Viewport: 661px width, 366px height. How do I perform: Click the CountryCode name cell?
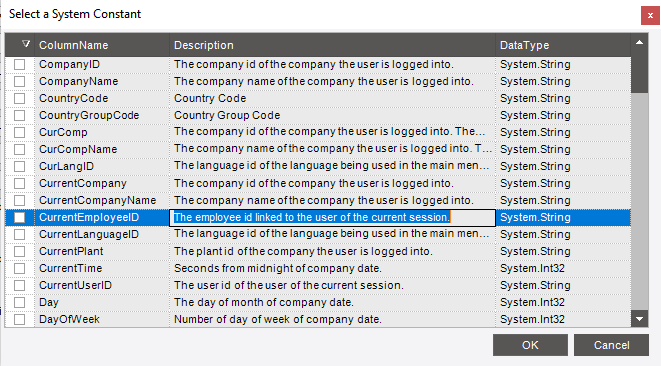[x=102, y=98]
